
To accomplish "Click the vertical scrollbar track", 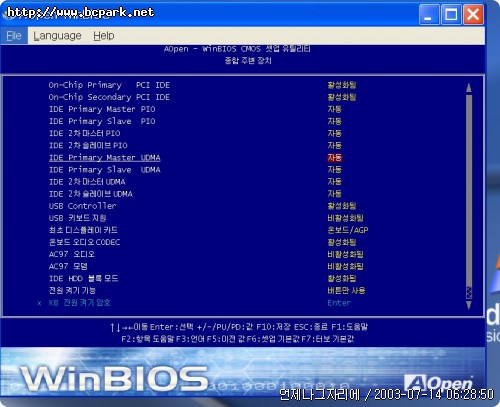I will pos(469,190).
